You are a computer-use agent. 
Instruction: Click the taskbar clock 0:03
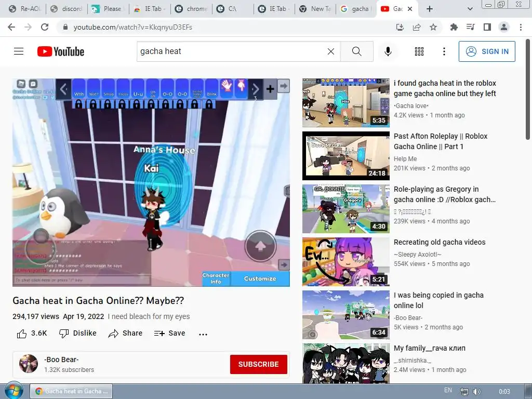point(504,392)
